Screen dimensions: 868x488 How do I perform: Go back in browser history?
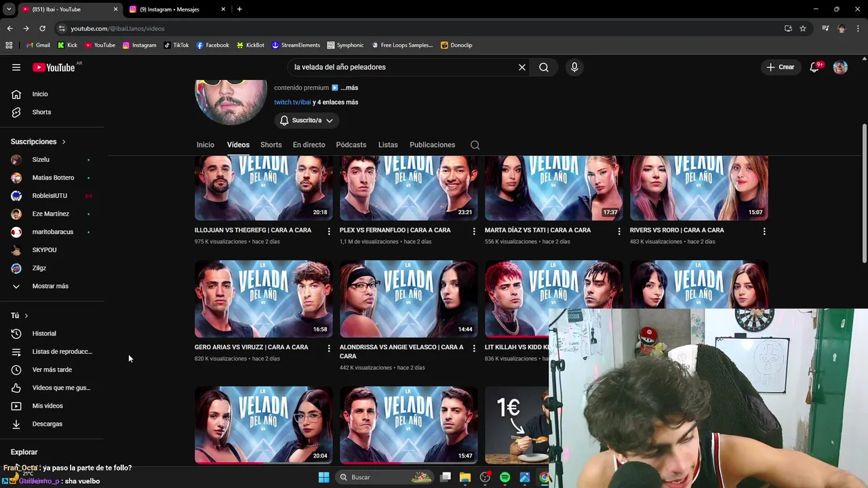tap(9, 28)
